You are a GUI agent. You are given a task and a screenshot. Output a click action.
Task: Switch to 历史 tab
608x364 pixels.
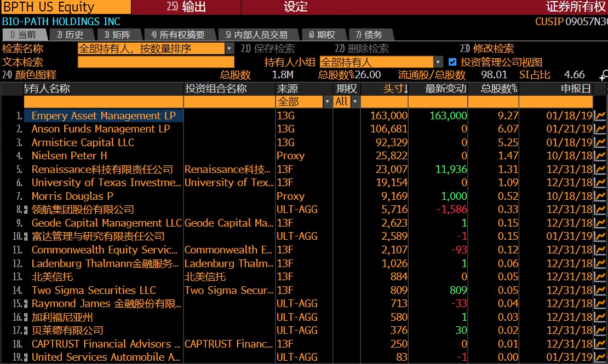[x=71, y=35]
